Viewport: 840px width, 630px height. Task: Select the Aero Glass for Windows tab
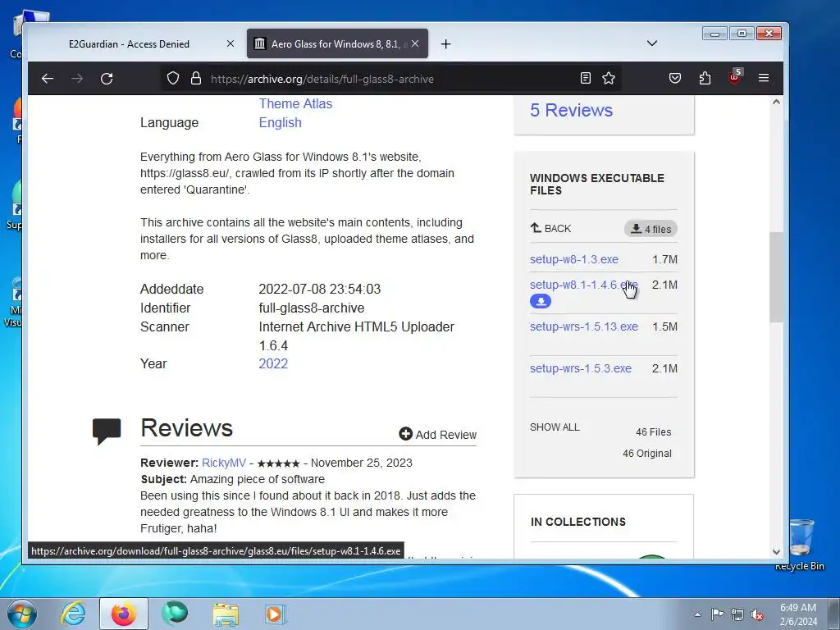[x=337, y=44]
